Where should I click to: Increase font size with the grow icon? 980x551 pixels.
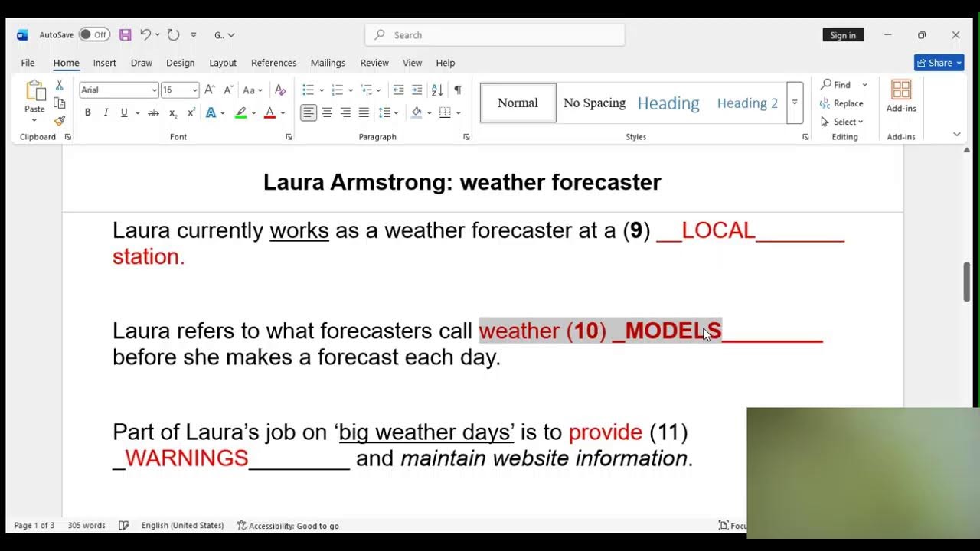pyautogui.click(x=210, y=90)
